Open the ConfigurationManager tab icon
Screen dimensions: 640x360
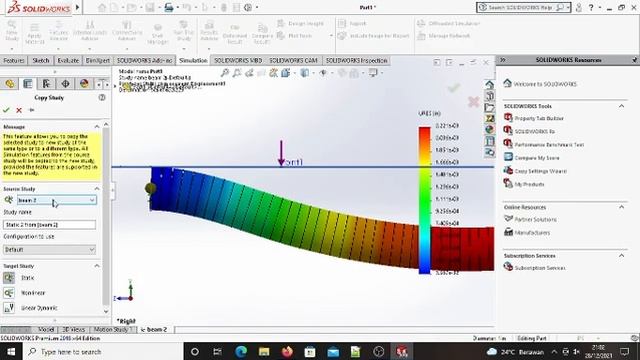coord(46,84)
